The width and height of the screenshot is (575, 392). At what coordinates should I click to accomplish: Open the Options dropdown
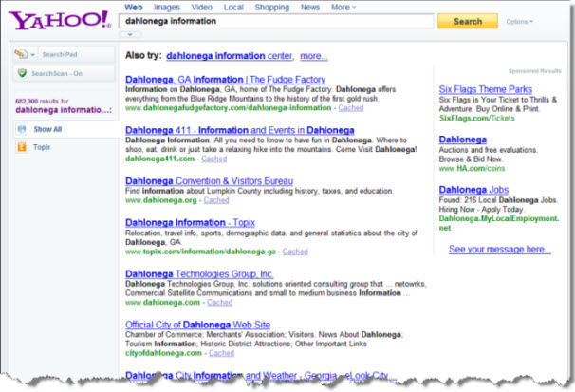[519, 22]
